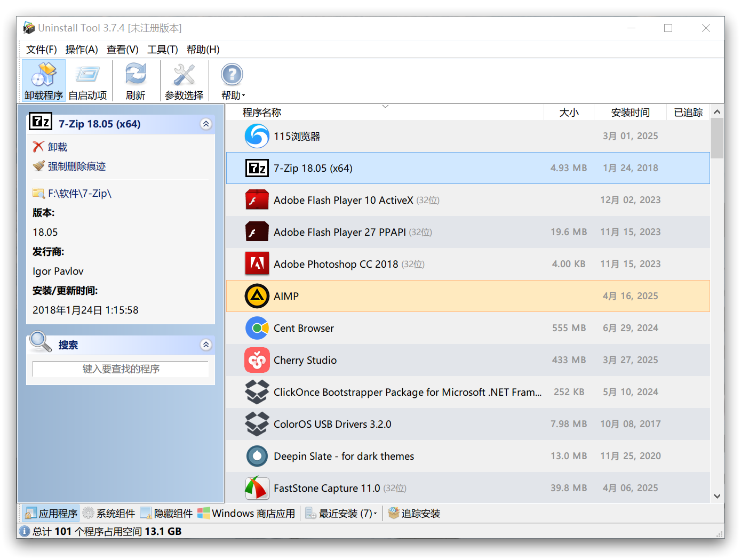Select "FastStone Capture 11.0" row text
Image resolution: width=741 pixels, height=560 pixels.
tap(326, 488)
